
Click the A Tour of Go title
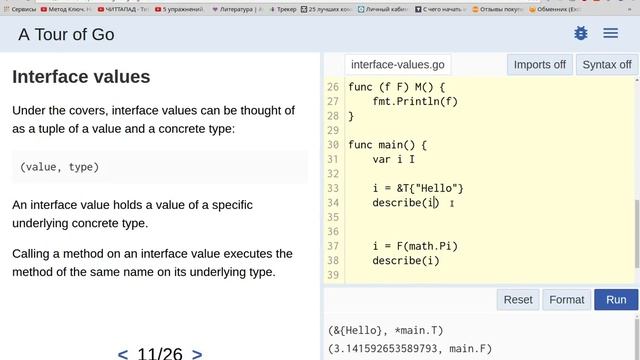click(66, 34)
